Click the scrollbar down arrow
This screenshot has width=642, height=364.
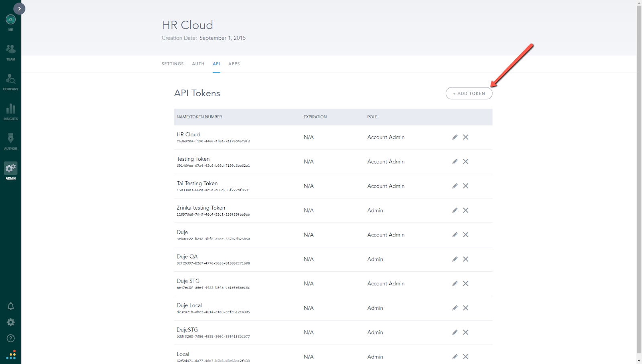pos(639,361)
